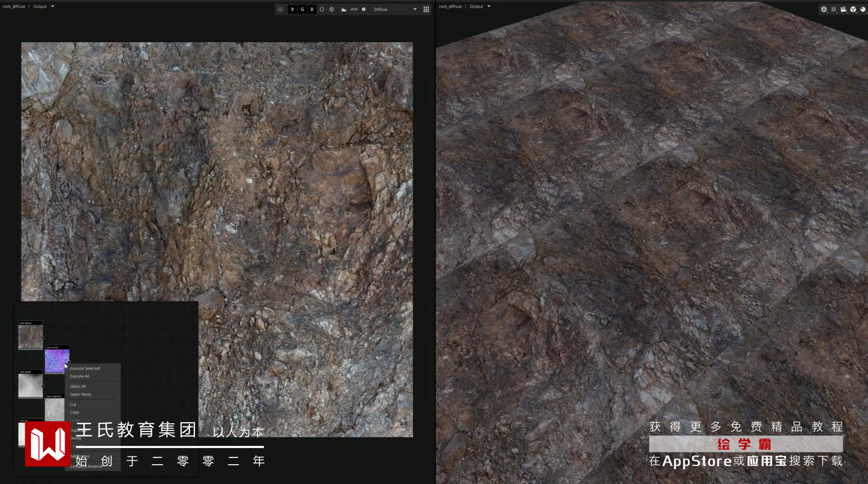868x484 pixels.
Task: Click the info circle icon
Action: tap(364, 9)
